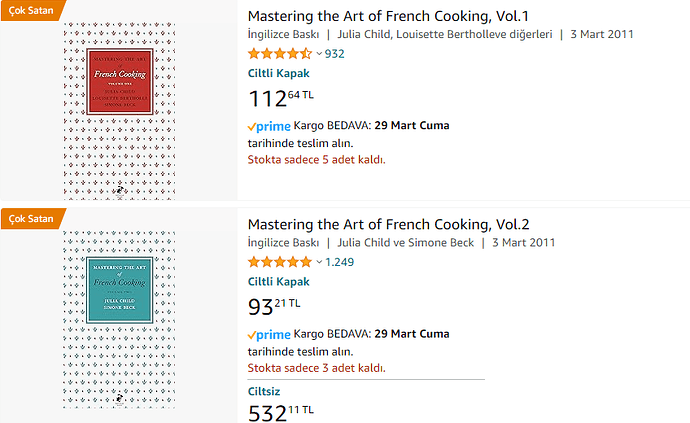Open the Mastering French Cooking Vol.2 title link
Screen dimensions: 690x423
388,224
